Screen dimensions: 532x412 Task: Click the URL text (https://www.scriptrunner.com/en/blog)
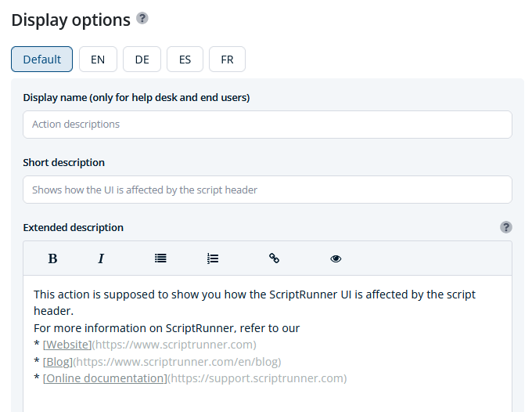pos(177,362)
